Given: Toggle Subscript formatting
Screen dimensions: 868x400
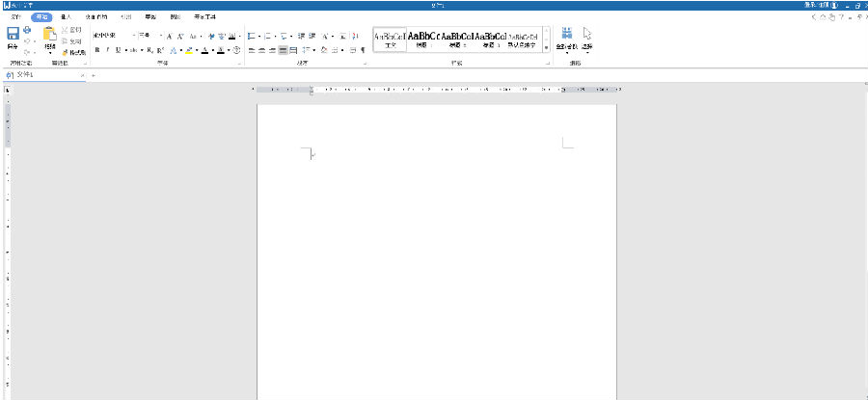Looking at the screenshot, I should point(150,50).
